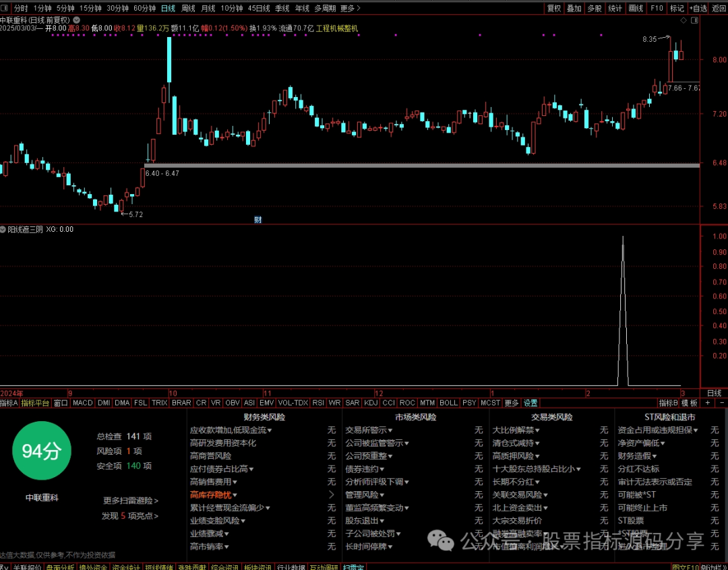Open the 扫雷宝 bottom tab
Viewport: 728px width, 570px height.
click(353, 567)
